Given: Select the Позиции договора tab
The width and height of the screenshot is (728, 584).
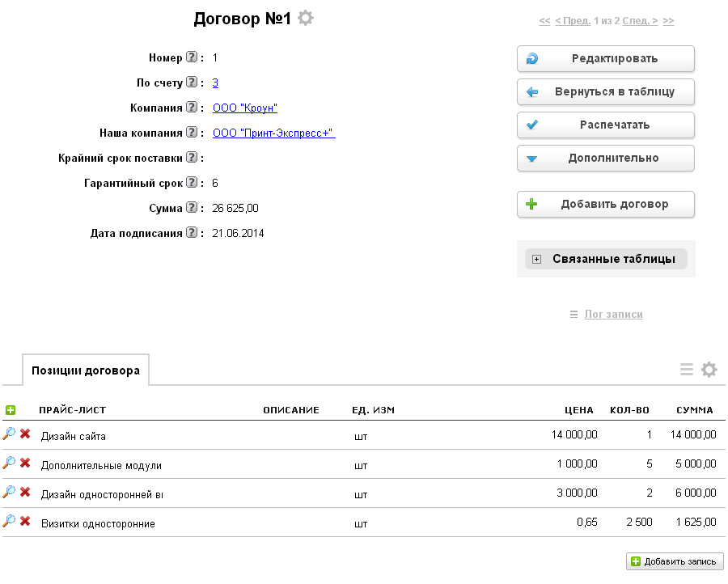Looking at the screenshot, I should (86, 370).
